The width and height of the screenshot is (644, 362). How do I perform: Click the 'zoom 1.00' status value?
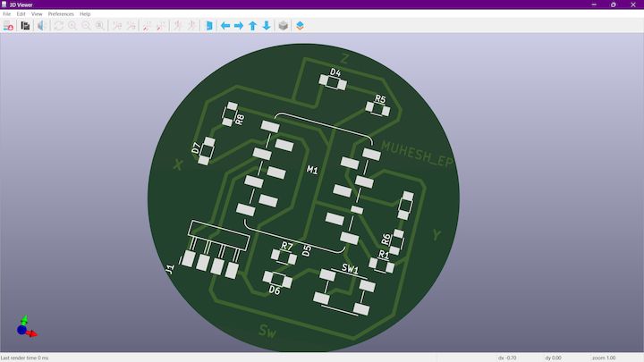tap(604, 358)
